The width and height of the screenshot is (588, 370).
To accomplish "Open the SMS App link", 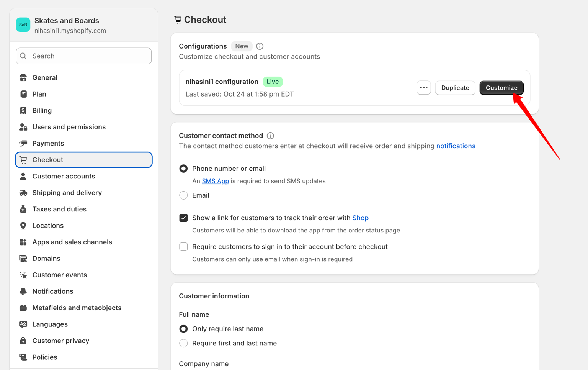I will click(215, 181).
